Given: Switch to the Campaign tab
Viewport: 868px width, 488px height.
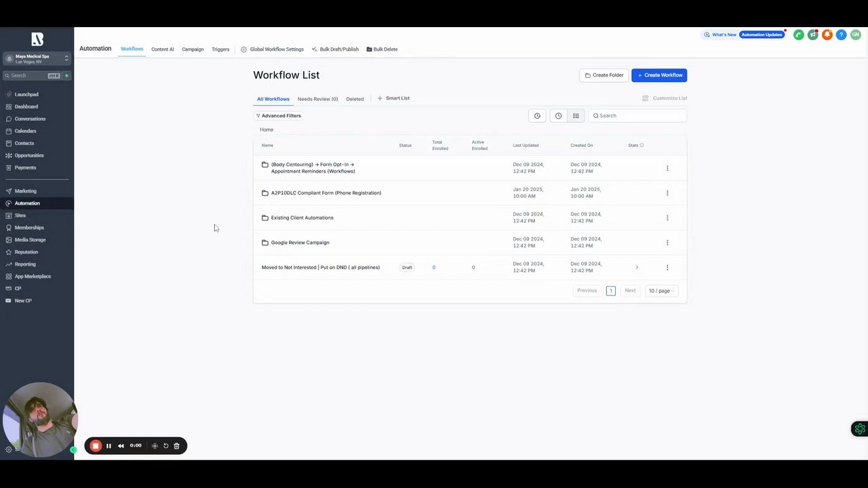Looking at the screenshot, I should pyautogui.click(x=193, y=49).
